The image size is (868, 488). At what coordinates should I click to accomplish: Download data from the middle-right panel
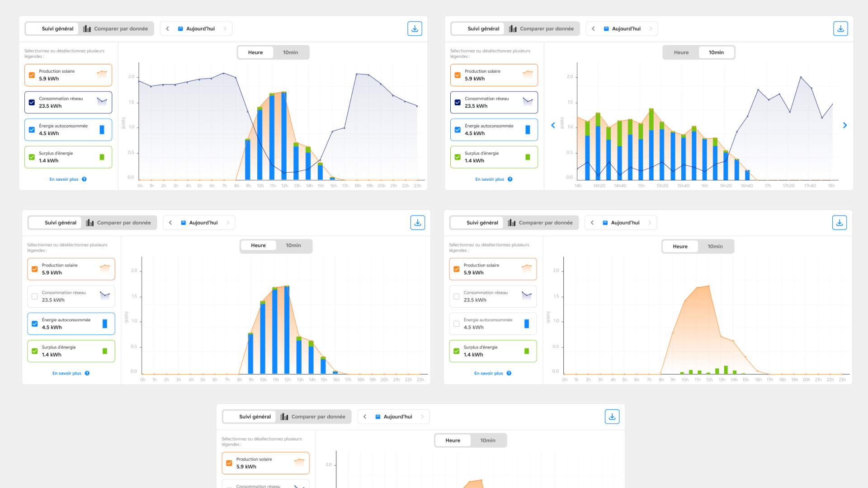(840, 222)
